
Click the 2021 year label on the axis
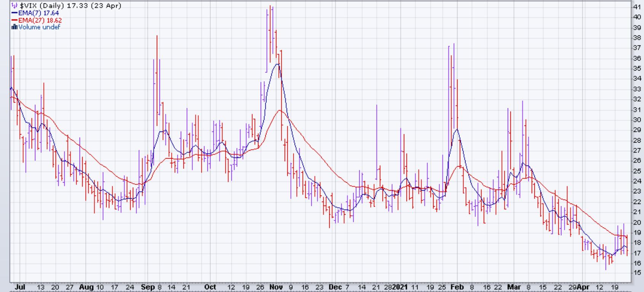(400, 287)
